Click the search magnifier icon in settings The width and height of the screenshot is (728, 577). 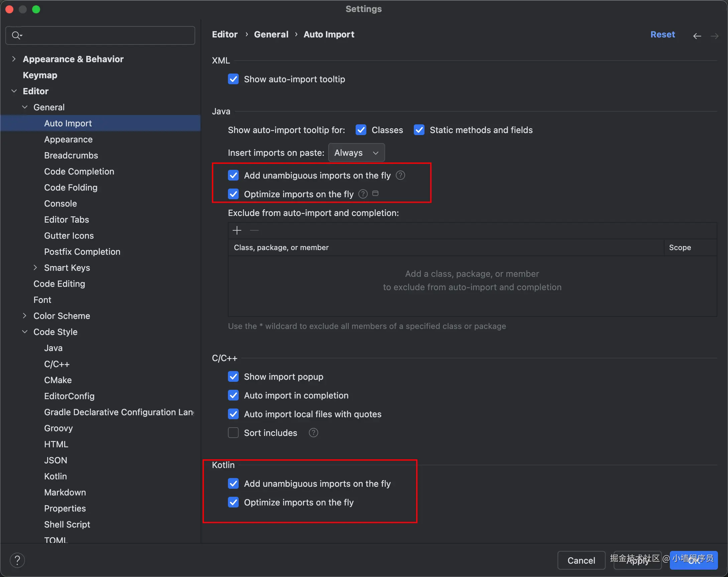coord(16,35)
